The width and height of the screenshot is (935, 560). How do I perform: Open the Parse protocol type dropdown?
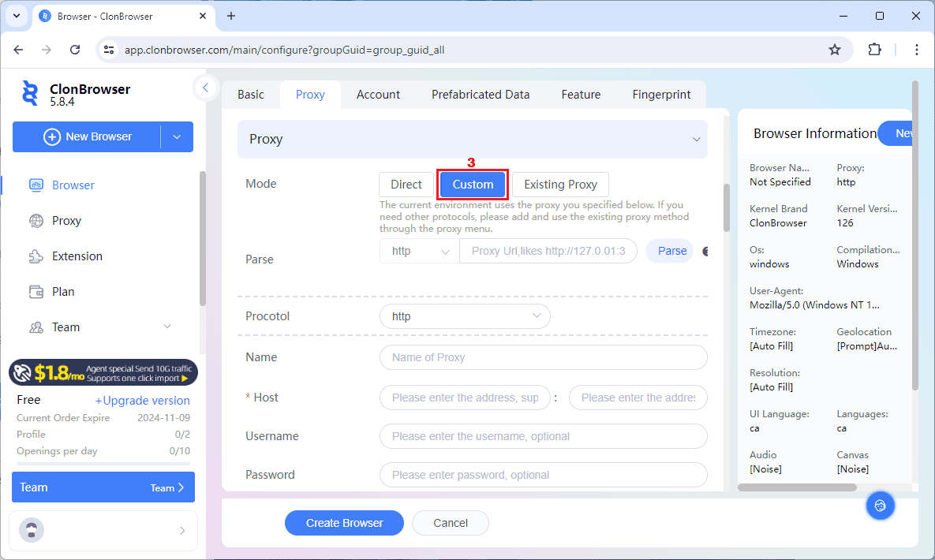(419, 252)
